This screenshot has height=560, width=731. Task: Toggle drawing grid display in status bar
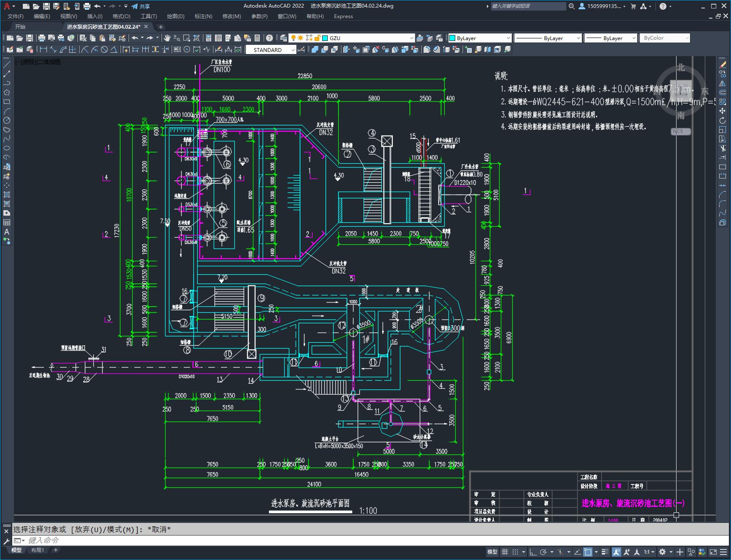505,552
